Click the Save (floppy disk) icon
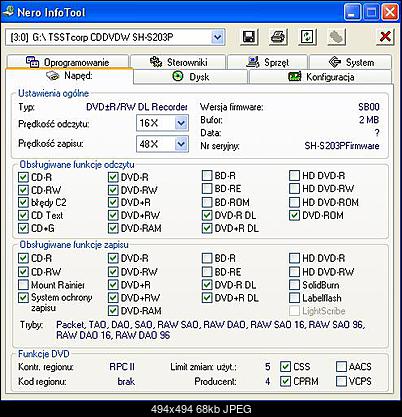This screenshot has height=417, width=402. (249, 37)
